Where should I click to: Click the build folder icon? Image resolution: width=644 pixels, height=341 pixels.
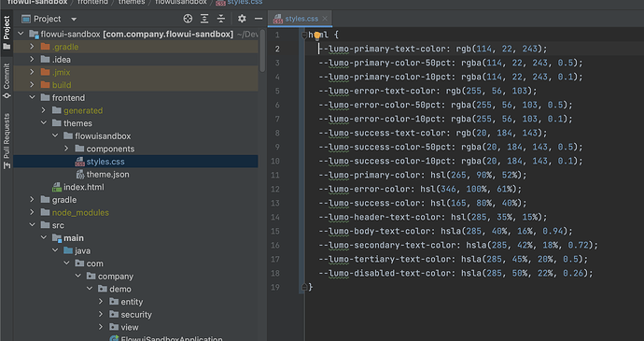[x=45, y=85]
